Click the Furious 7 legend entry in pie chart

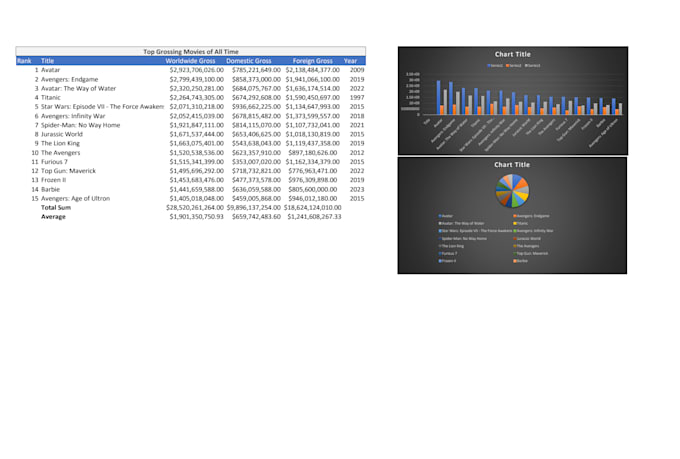pos(448,254)
